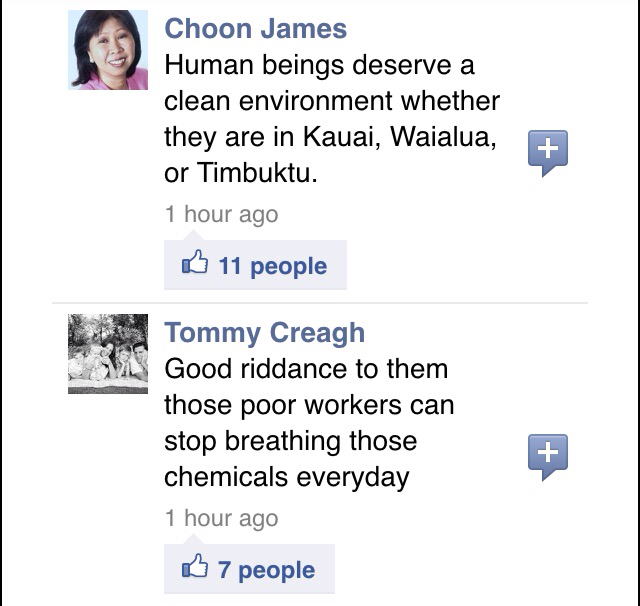Tap the plus icon beside Tommy Creagh's comment
Screen dimensions: 640x606
coord(547,455)
